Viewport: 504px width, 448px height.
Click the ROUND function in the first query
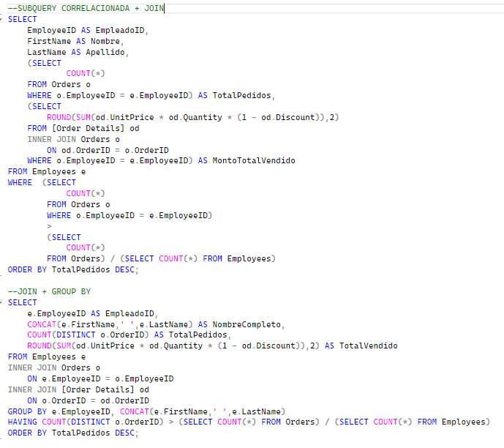point(59,117)
